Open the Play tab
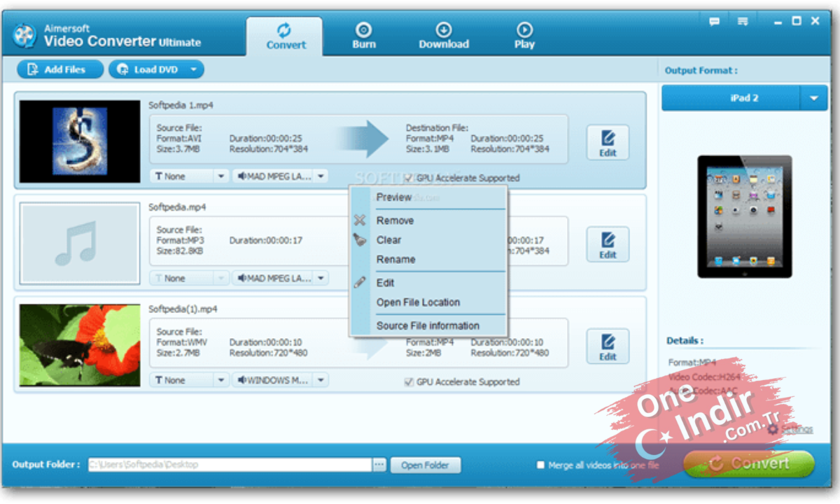The width and height of the screenshot is (840, 504). [524, 36]
